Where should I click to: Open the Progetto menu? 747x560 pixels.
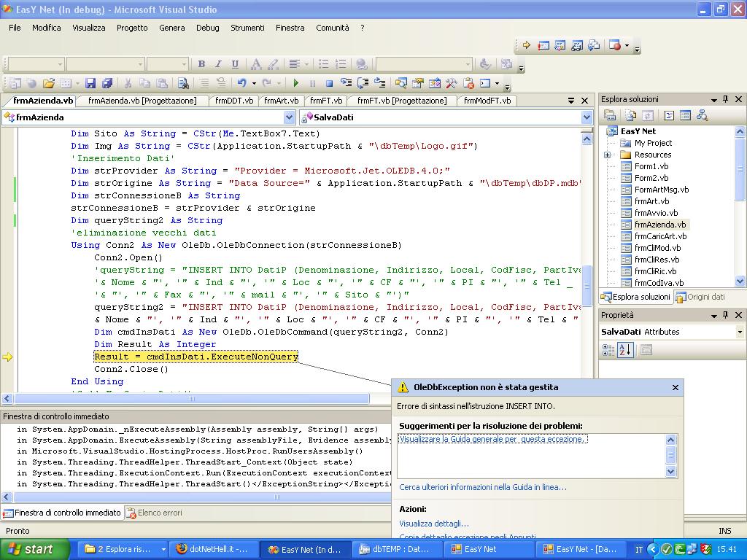(132, 28)
